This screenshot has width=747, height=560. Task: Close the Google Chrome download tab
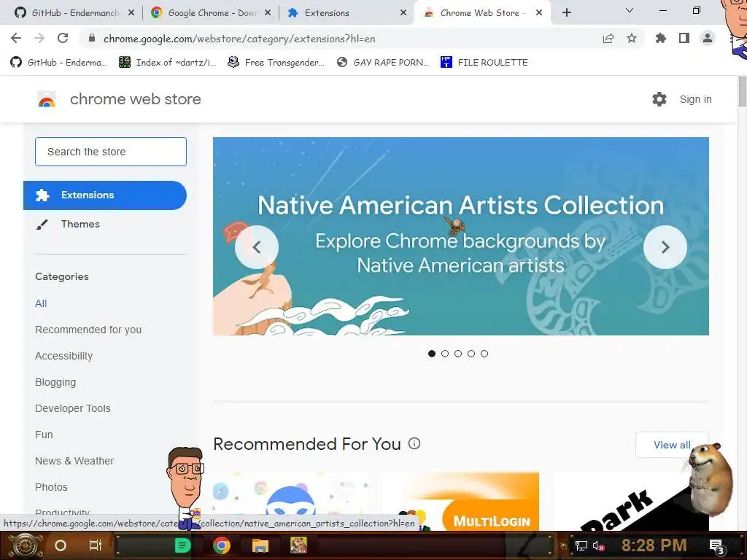tap(268, 13)
